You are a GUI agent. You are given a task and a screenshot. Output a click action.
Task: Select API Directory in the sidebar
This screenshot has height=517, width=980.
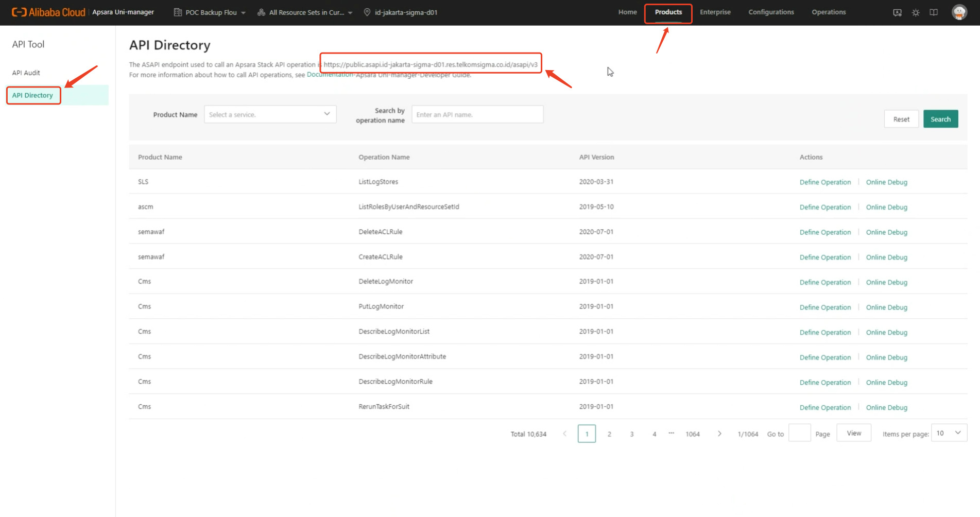click(x=32, y=95)
